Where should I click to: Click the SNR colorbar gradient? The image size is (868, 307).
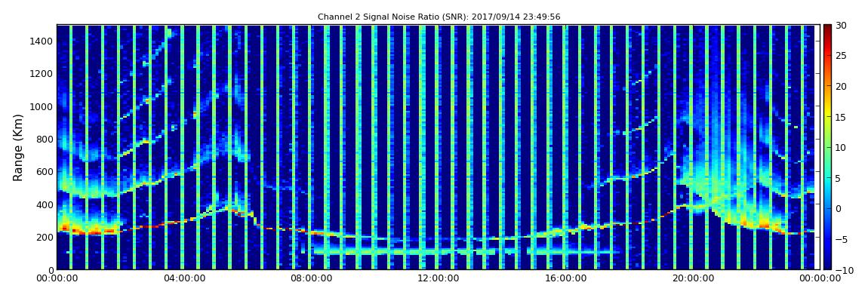click(827, 147)
